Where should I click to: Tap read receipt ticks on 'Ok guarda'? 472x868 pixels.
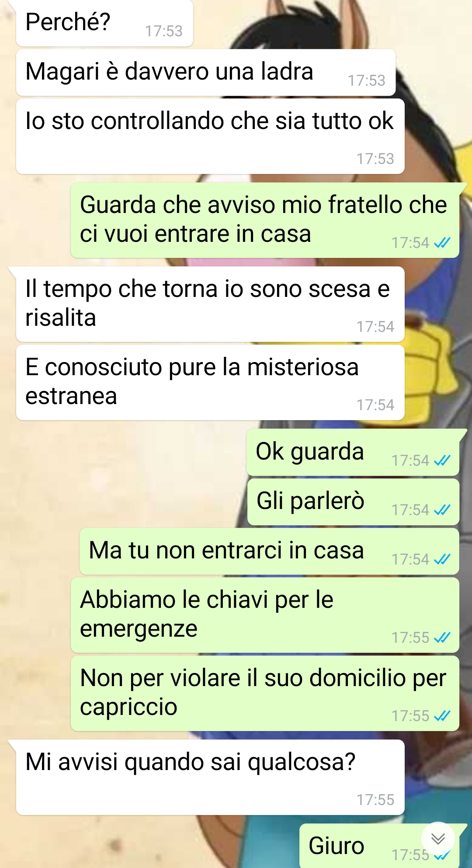click(442, 460)
